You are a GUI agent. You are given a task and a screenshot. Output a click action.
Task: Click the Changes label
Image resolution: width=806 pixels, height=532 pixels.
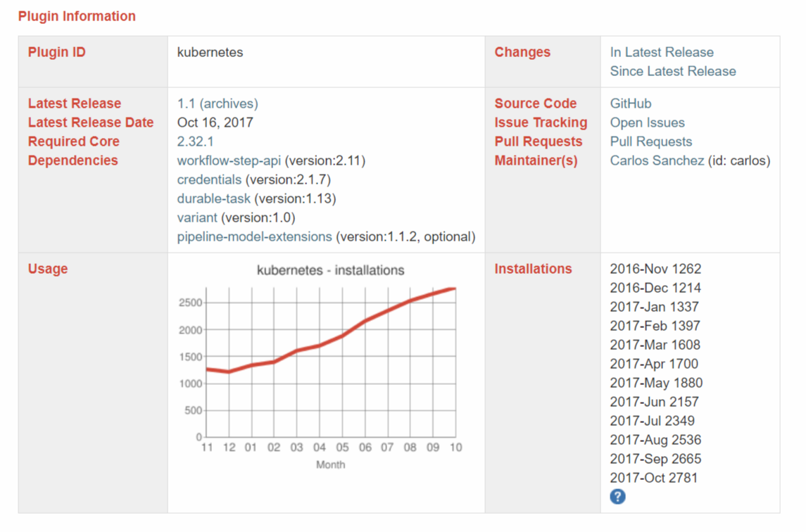click(x=522, y=53)
